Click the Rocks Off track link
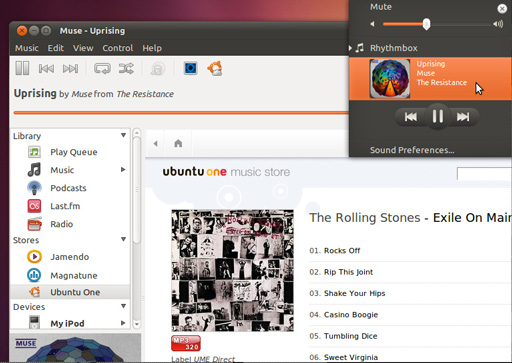This screenshot has height=363, width=512. (x=342, y=251)
